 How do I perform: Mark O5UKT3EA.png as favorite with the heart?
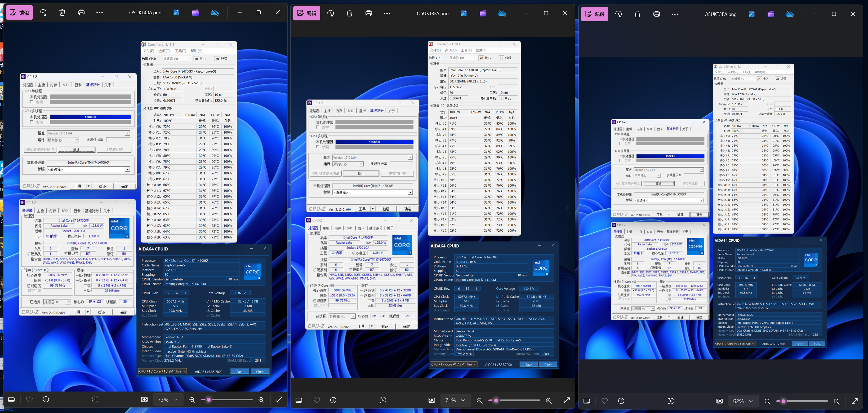pyautogui.click(x=605, y=401)
